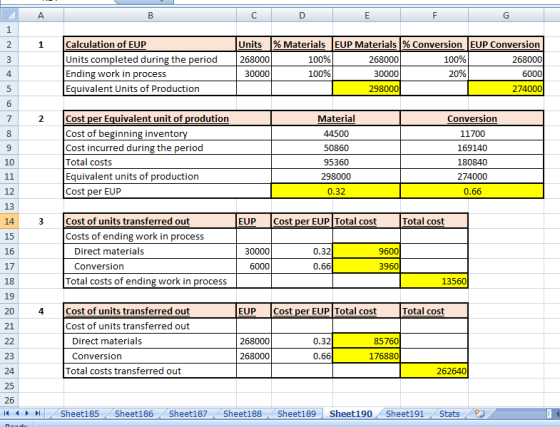
Task: Switch to Sheet188 tab
Action: point(242,413)
